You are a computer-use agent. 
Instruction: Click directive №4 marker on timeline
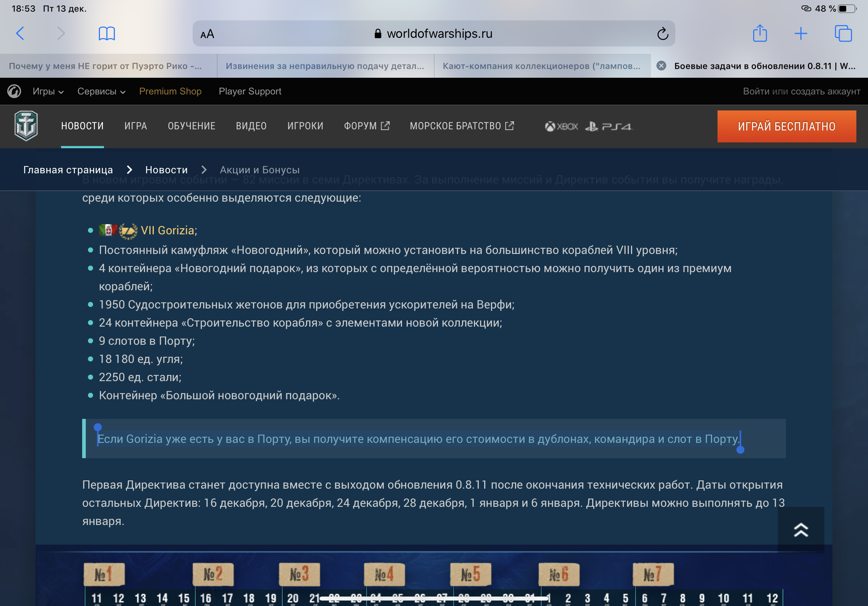tap(385, 575)
